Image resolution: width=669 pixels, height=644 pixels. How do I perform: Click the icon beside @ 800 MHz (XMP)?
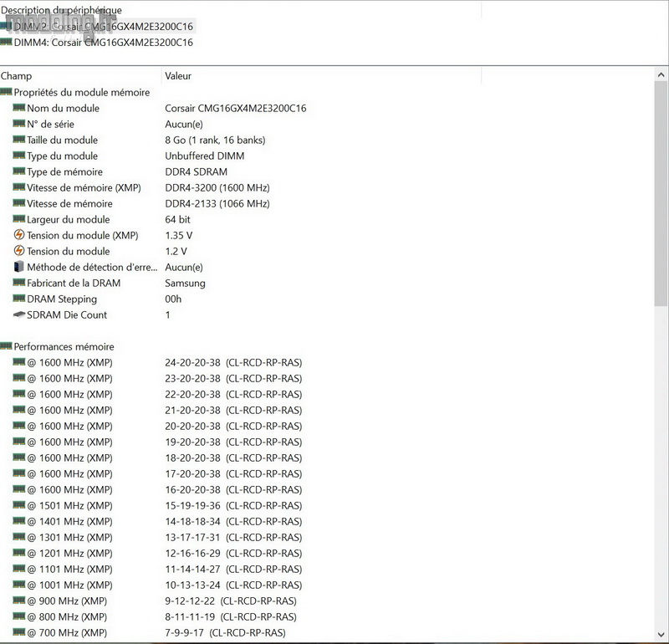18,616
